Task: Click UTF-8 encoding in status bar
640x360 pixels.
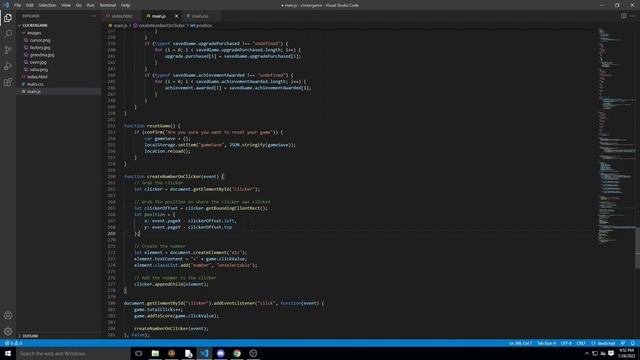Action: pyautogui.click(x=566, y=343)
